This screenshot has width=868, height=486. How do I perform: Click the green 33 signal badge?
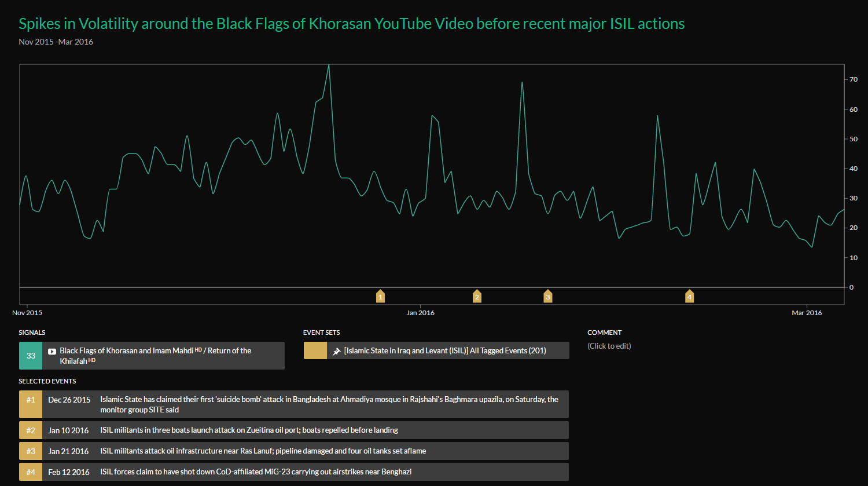31,356
